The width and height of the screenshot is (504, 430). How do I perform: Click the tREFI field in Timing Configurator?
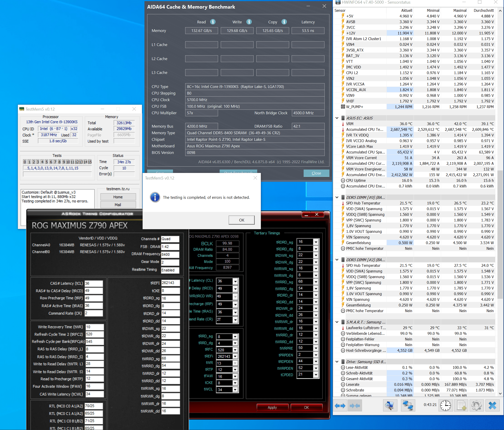click(x=170, y=283)
